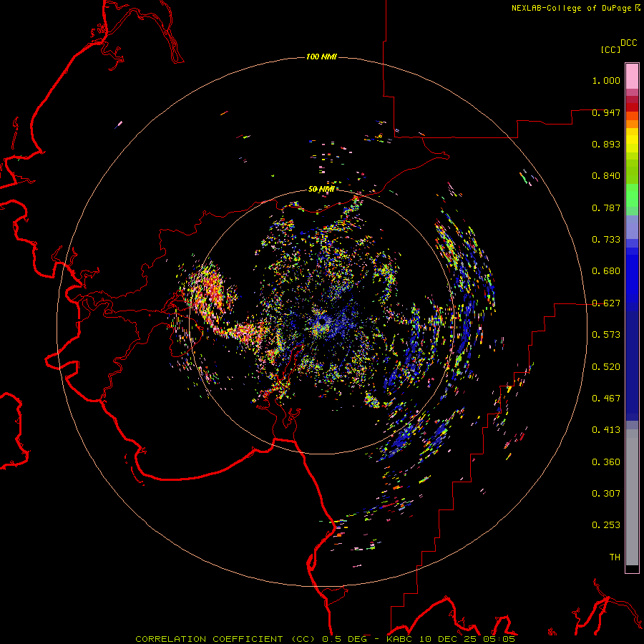Select the 0.467 scale value

point(606,399)
